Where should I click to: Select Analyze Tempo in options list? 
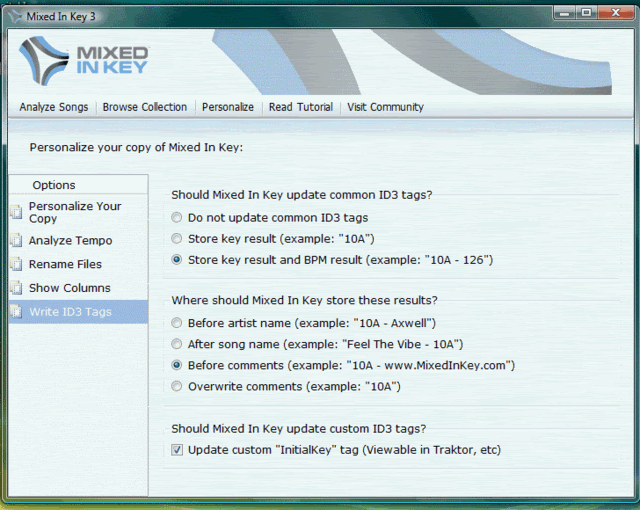[x=78, y=240]
